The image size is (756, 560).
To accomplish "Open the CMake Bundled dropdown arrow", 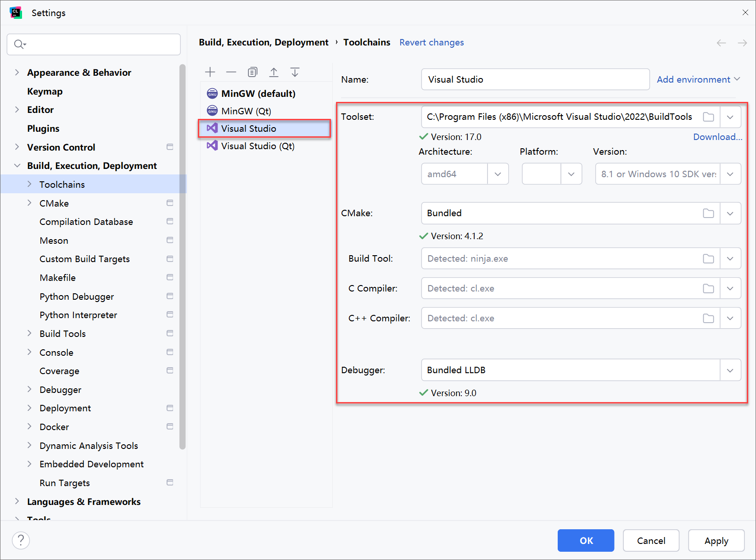I will tap(730, 213).
